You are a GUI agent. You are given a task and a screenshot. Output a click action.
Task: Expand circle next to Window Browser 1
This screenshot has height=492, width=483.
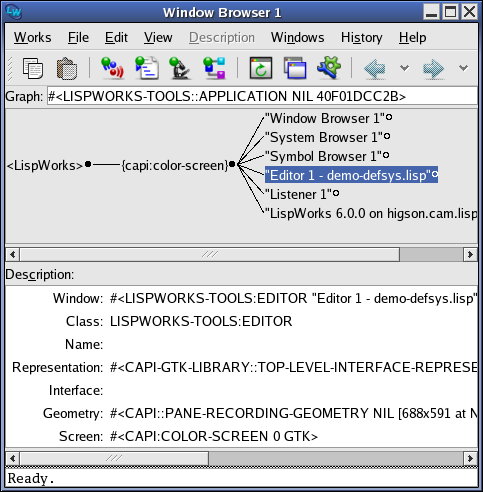389,117
